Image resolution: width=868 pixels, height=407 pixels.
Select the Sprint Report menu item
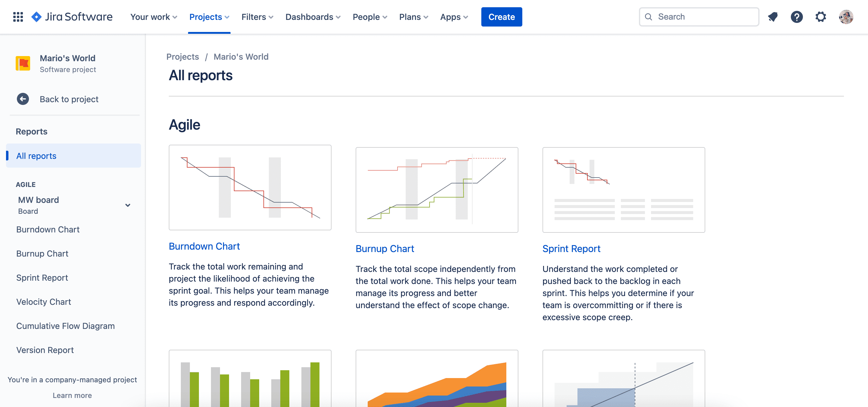pyautogui.click(x=42, y=277)
